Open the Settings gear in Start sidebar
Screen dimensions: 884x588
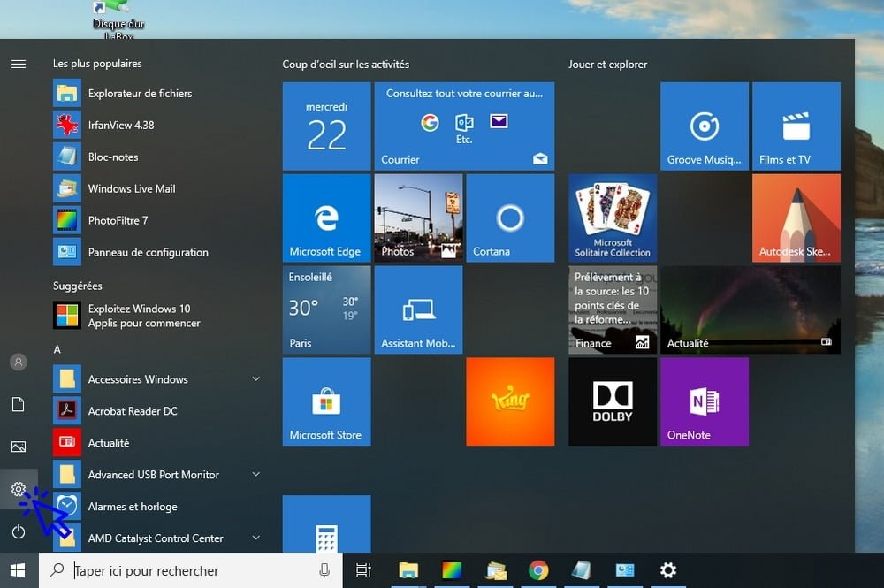19,489
